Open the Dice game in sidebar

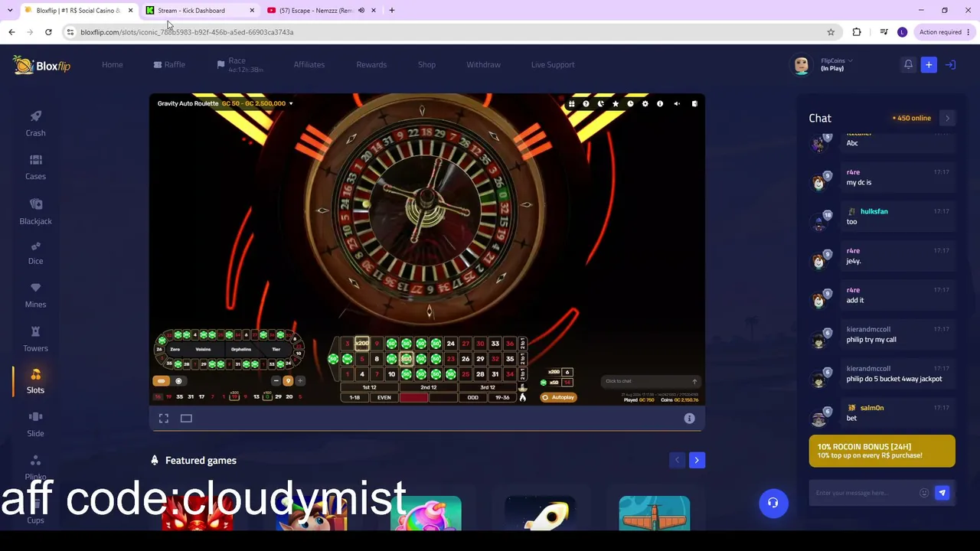pyautogui.click(x=35, y=253)
